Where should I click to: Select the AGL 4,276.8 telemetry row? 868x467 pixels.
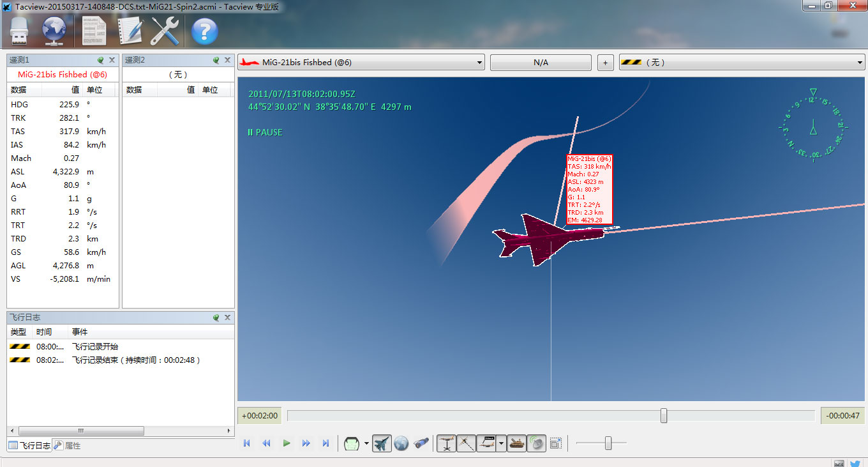[63, 265]
